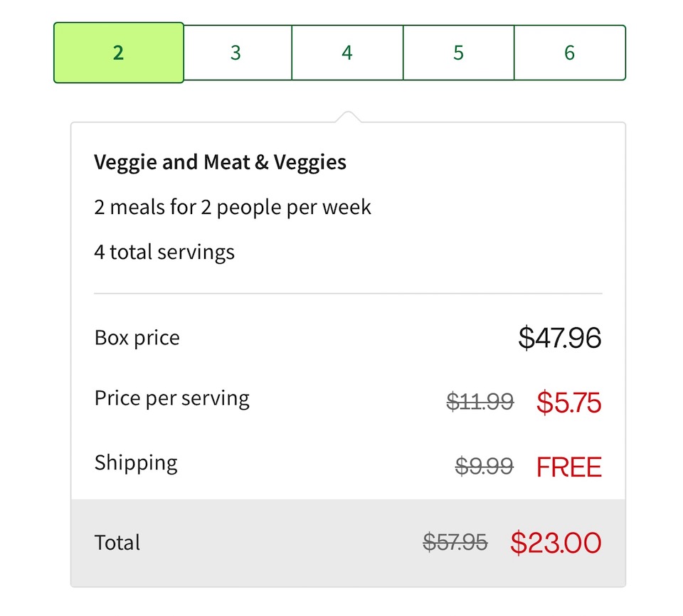This screenshot has height=616, width=683.
Task: Click the Shipping label
Action: coord(136,463)
